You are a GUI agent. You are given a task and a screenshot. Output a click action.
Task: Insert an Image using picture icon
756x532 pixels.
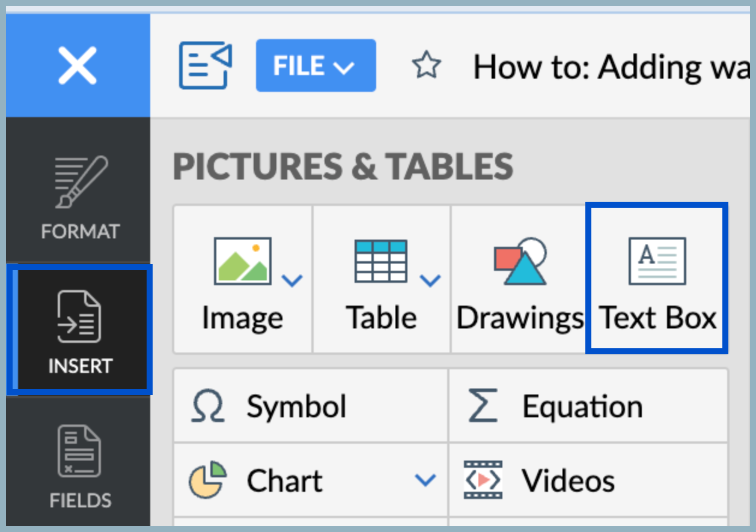click(242, 261)
